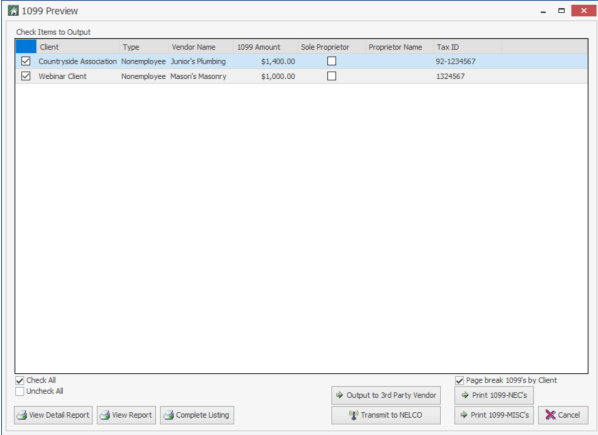The height and width of the screenshot is (435, 598).
Task: Uncheck the Countryside Association row checkbox
Action: pyautogui.click(x=26, y=61)
